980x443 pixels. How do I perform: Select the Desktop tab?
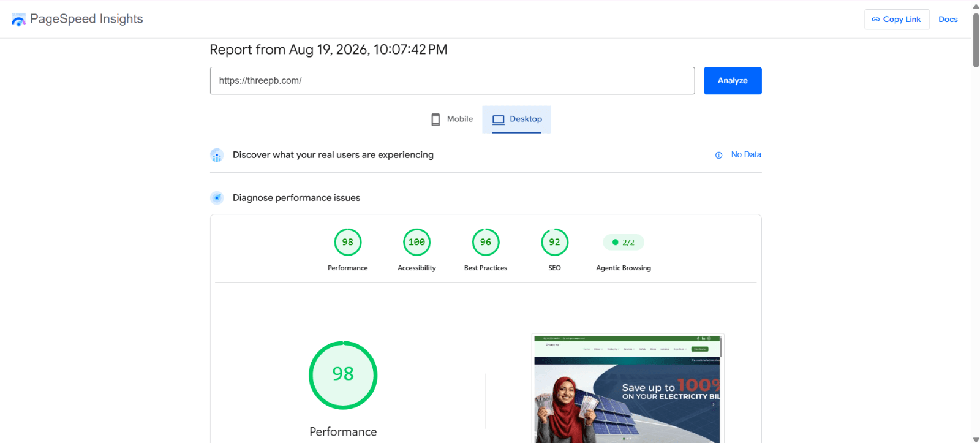(x=517, y=119)
